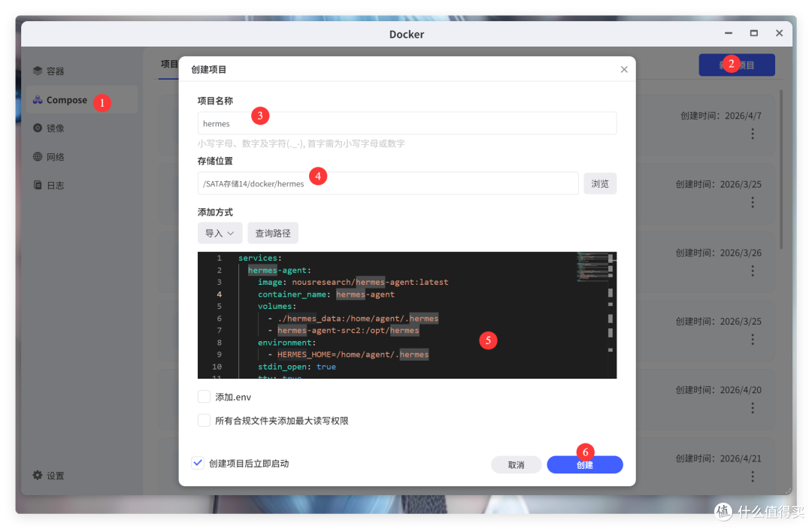The height and width of the screenshot is (529, 812).
Task: Enable the 添加.env checkbox
Action: point(204,397)
